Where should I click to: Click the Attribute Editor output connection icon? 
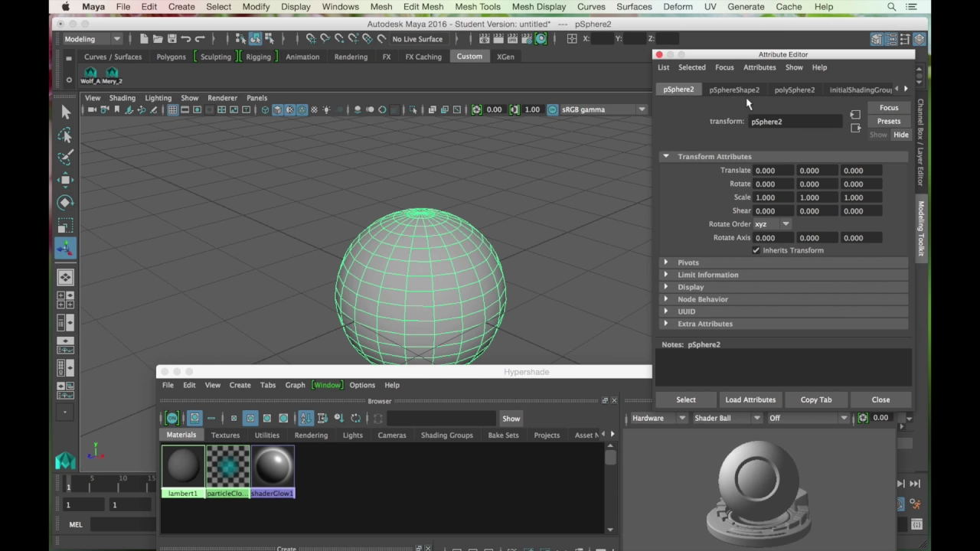click(x=855, y=128)
